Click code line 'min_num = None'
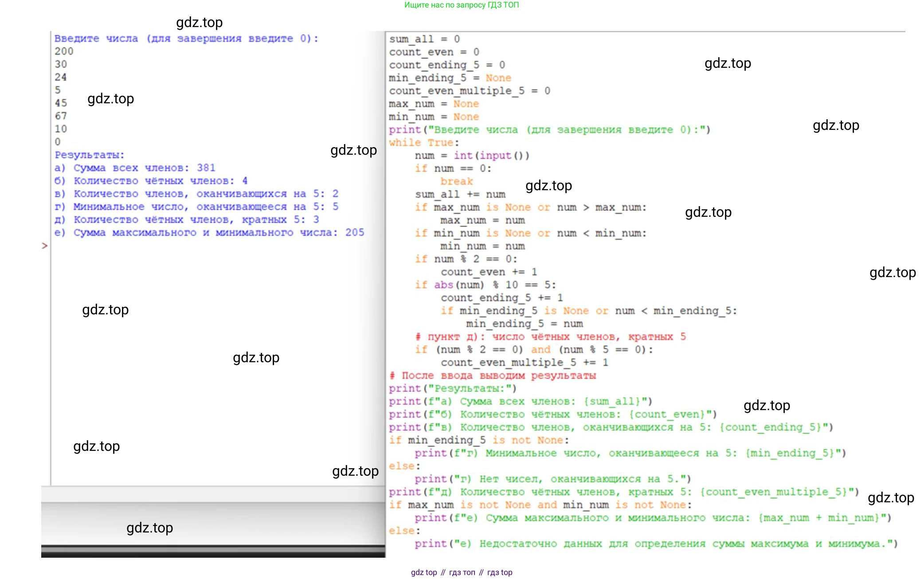Screen dimensions: 924x579 [x=434, y=117]
